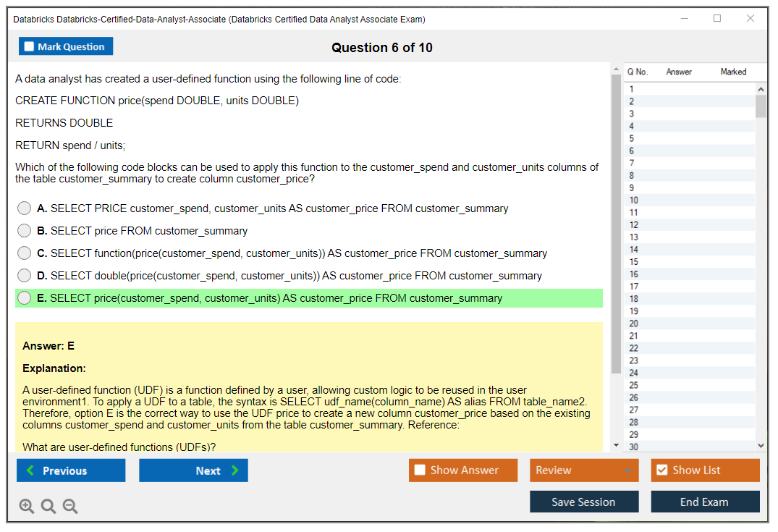Click the checked icon on Show List button

[661, 470]
